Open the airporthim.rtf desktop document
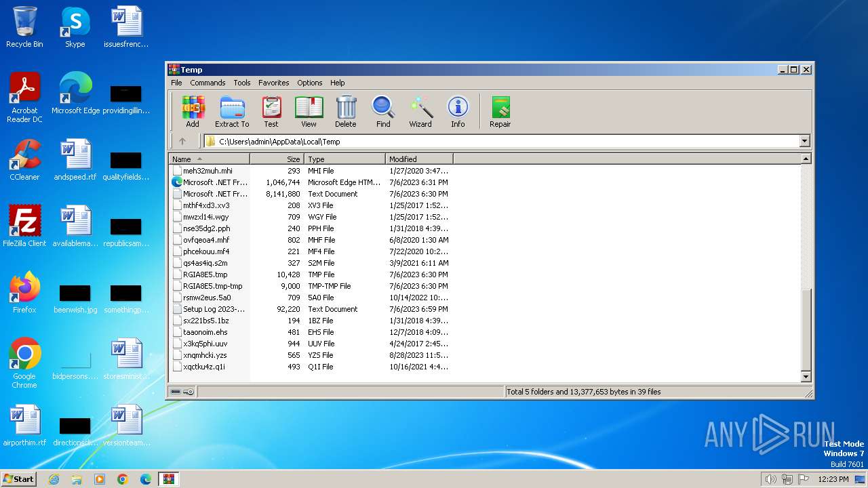Image resolution: width=868 pixels, height=488 pixels. [24, 426]
